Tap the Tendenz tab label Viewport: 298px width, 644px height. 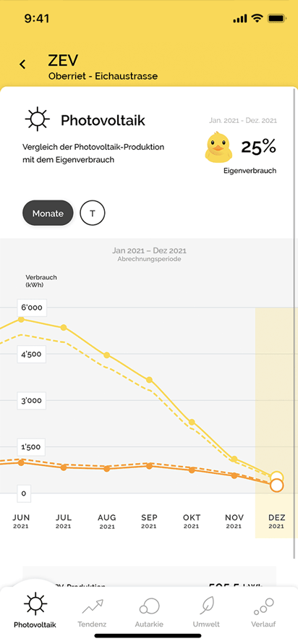point(92,624)
